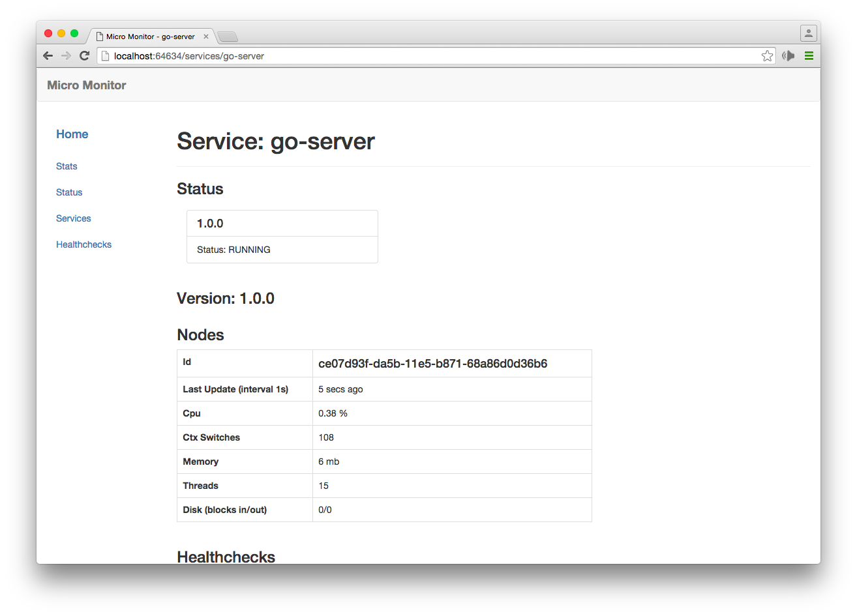The image size is (857, 616).
Task: Click the green maximize window button
Action: point(74,33)
